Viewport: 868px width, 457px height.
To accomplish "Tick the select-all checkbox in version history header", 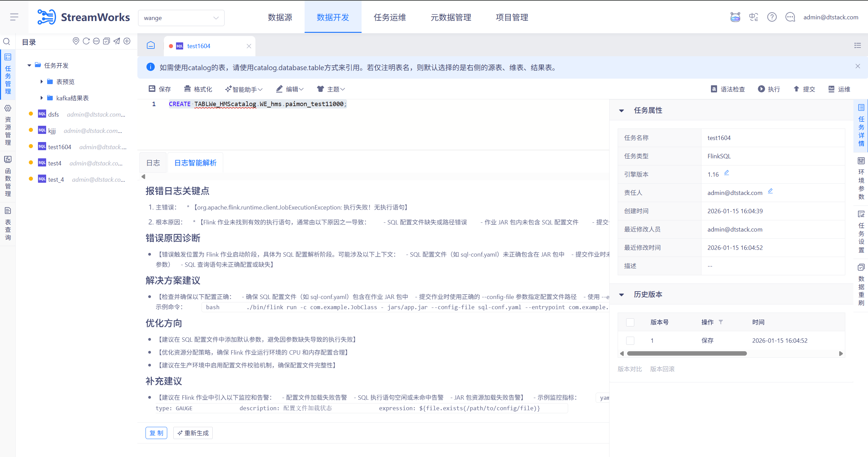I will click(x=630, y=322).
